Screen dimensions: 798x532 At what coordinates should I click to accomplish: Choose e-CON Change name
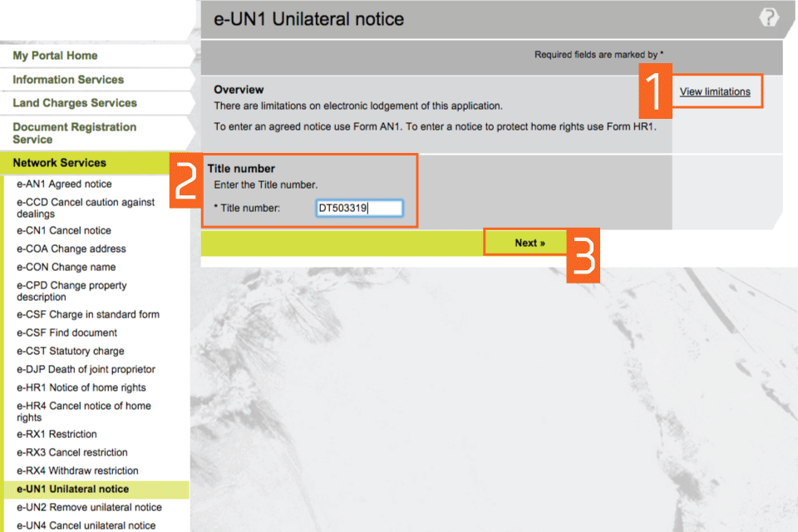tap(66, 268)
